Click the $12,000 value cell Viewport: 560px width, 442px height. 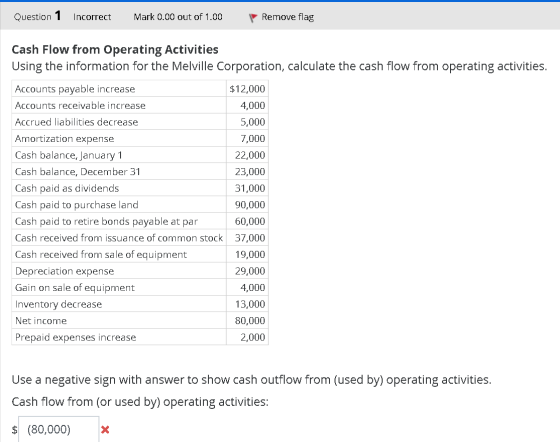click(x=247, y=89)
